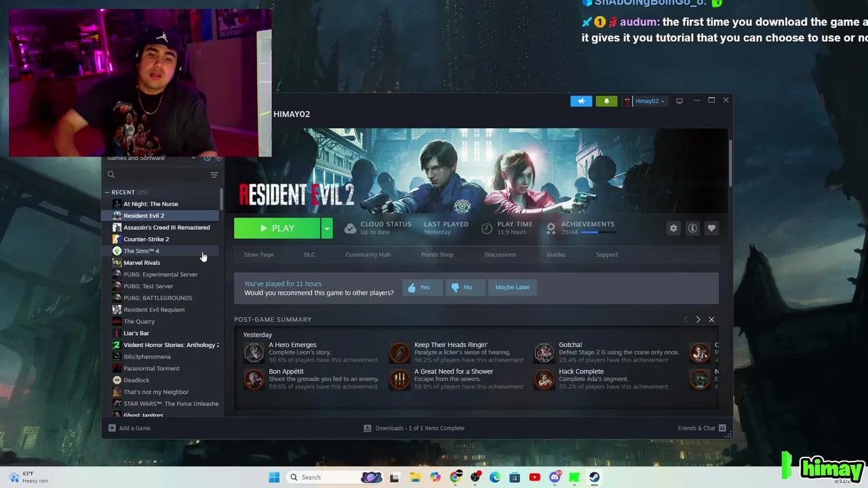Click the main page vertical scrollbar
Image resolution: width=868 pixels, height=488 pixels.
[730, 163]
